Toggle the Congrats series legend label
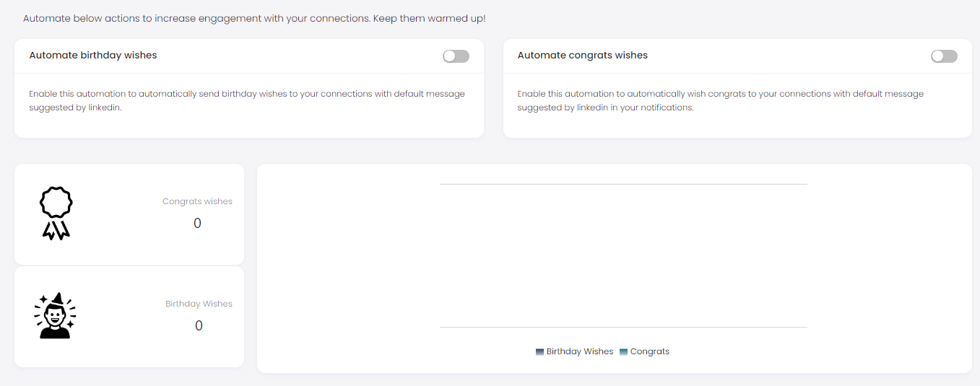 pos(649,352)
